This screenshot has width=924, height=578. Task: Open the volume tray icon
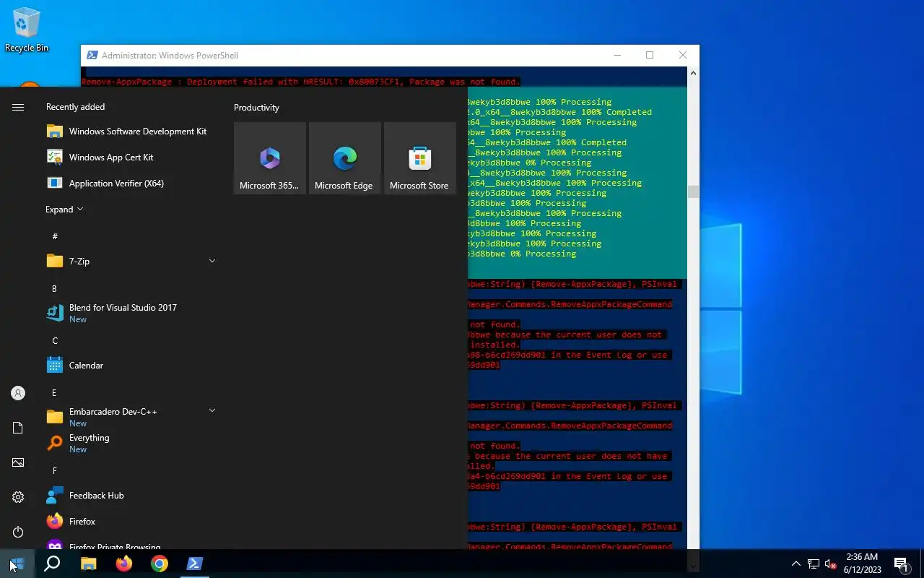pyautogui.click(x=831, y=564)
